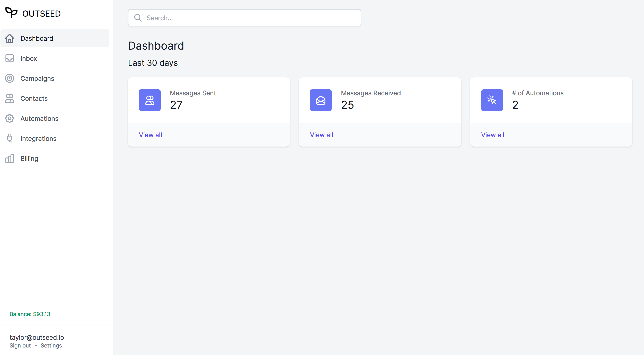The width and height of the screenshot is (644, 355).
Task: Click the Integrations plug icon
Action: point(10,138)
